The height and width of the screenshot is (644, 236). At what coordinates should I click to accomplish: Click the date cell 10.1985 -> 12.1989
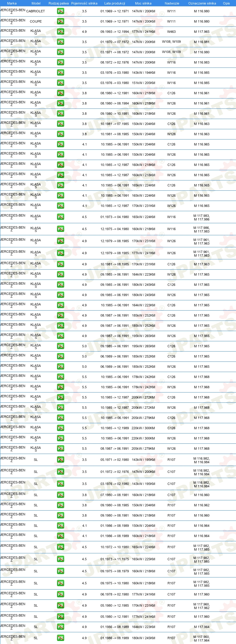[115, 428]
